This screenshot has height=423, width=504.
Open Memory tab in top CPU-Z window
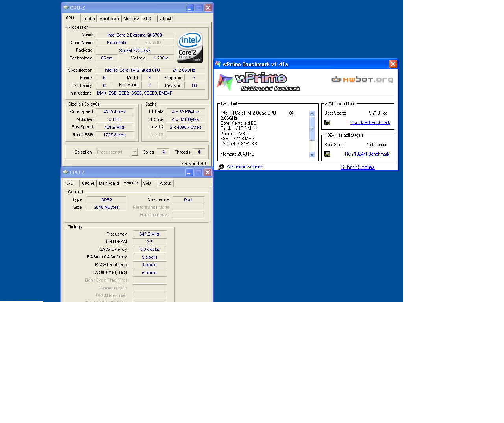[131, 19]
